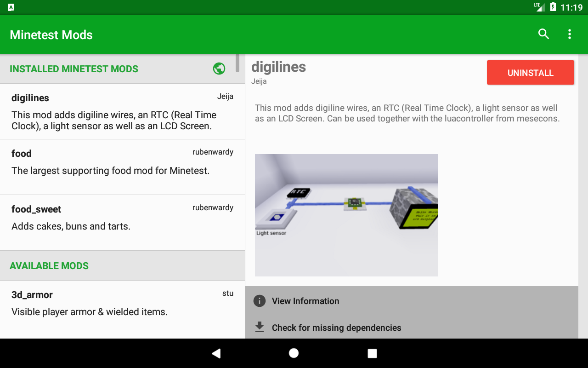
Task: Tap 'Visible player armor & wielded items.' text
Action: (x=90, y=312)
